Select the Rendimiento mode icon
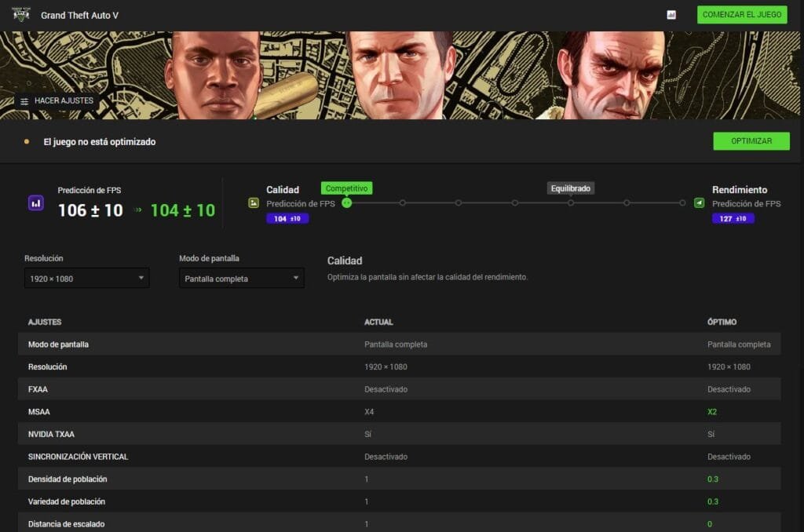This screenshot has height=532, width=804. tap(699, 202)
